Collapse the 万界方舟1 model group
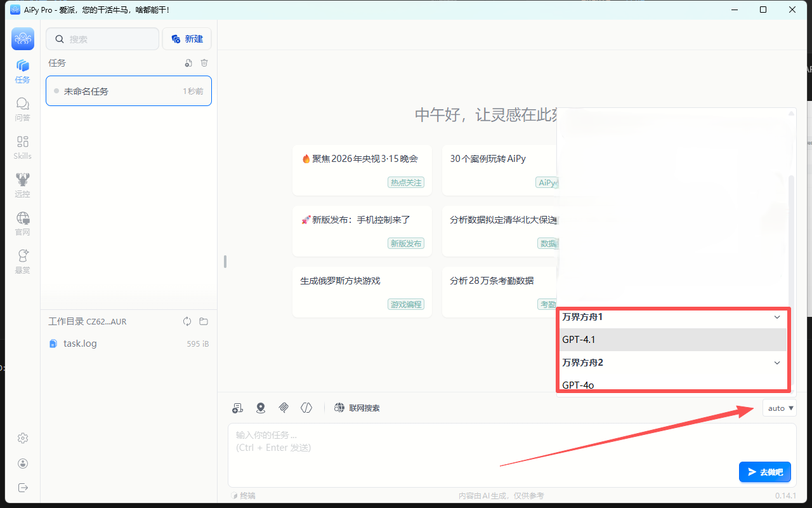Viewport: 812px width, 508px height. tap(777, 317)
